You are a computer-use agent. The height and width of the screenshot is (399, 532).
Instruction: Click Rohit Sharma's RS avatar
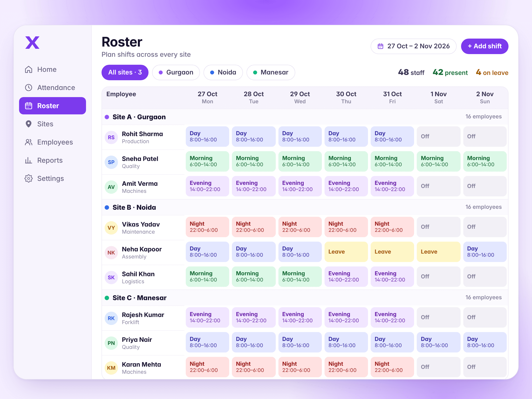point(111,137)
